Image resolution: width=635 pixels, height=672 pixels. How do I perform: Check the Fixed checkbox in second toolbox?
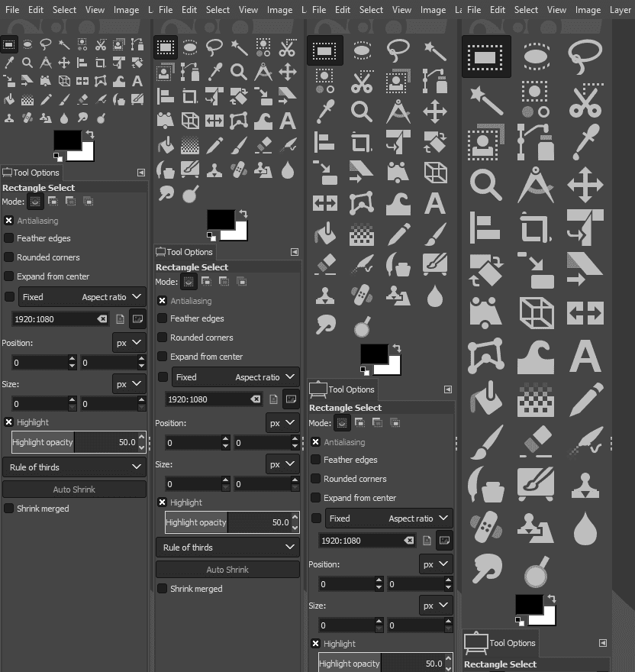[163, 377]
